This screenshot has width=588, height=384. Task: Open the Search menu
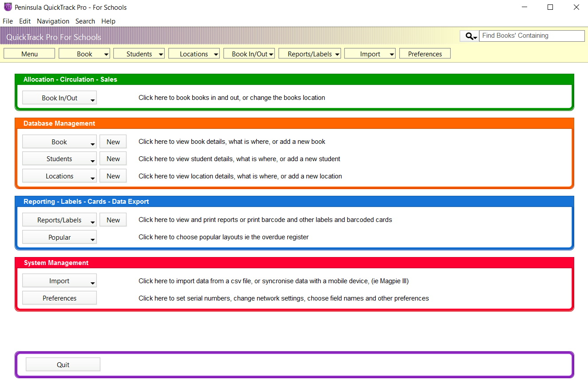(x=85, y=21)
